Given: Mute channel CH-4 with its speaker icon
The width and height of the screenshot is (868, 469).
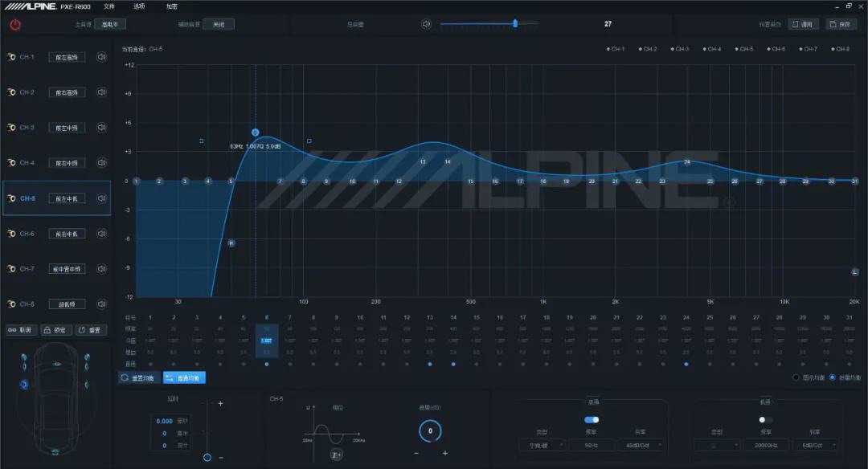Looking at the screenshot, I should [x=102, y=162].
